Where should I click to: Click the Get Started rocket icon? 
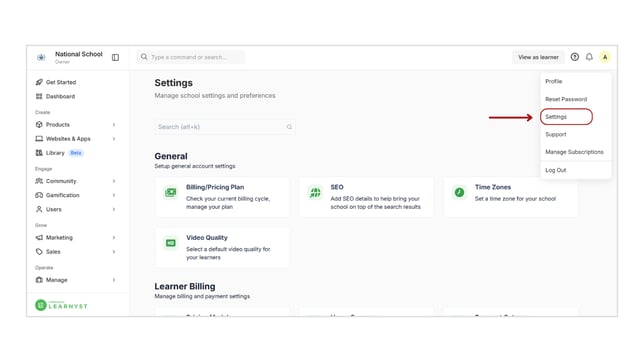pyautogui.click(x=39, y=82)
